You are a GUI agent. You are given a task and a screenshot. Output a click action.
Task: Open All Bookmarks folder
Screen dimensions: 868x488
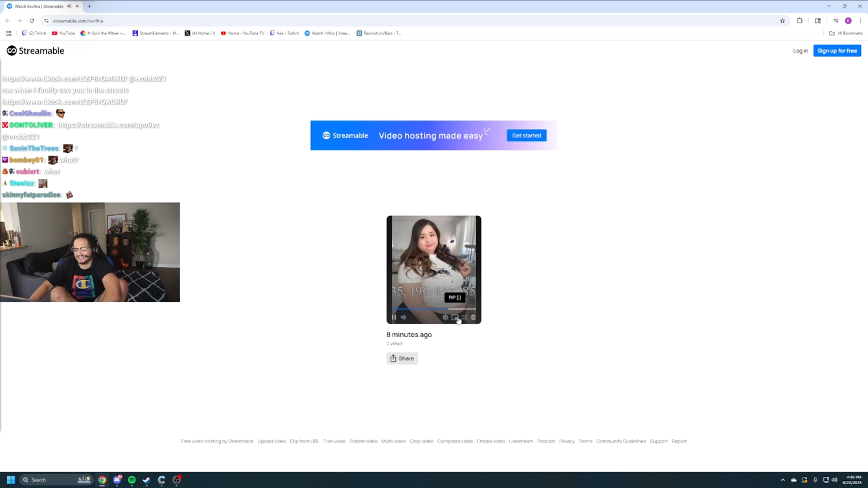point(846,33)
